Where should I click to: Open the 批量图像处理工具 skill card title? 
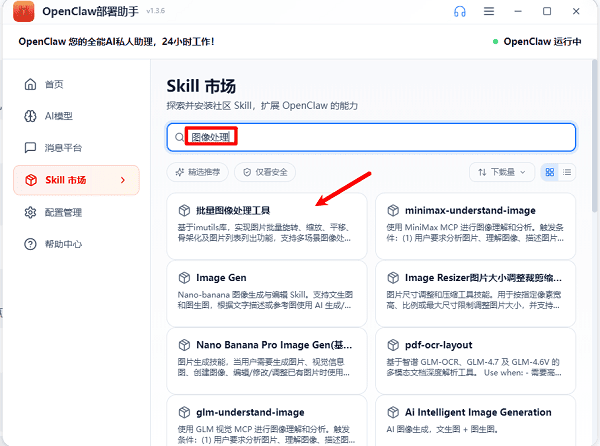233,210
